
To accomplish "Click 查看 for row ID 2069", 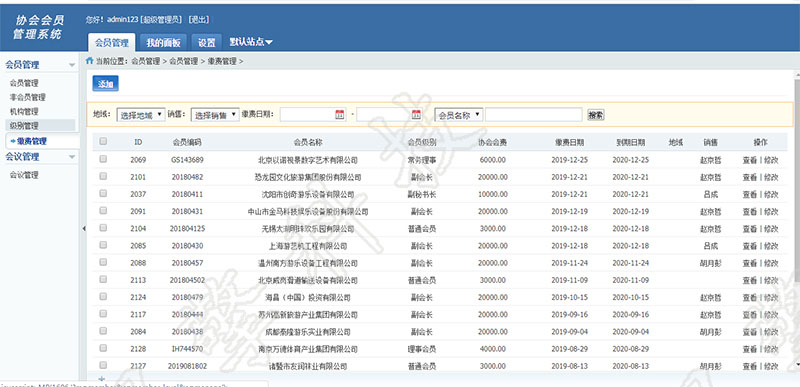I will [x=749, y=160].
